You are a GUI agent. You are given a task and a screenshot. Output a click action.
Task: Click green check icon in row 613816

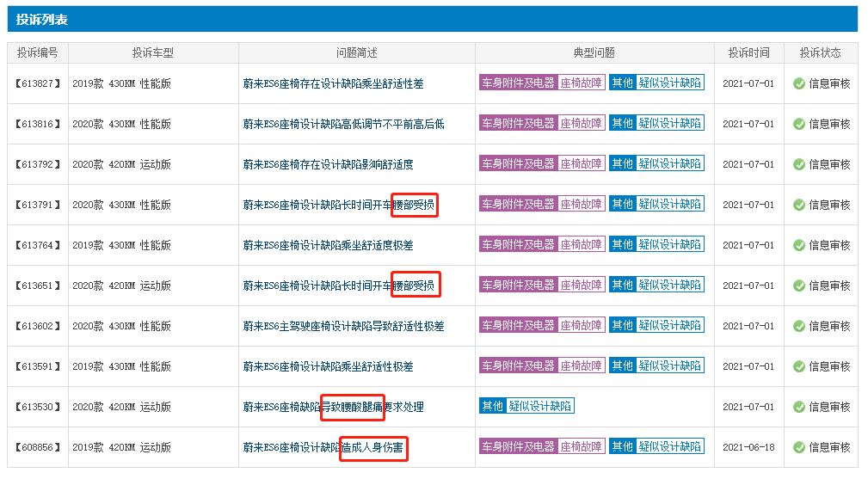799,124
